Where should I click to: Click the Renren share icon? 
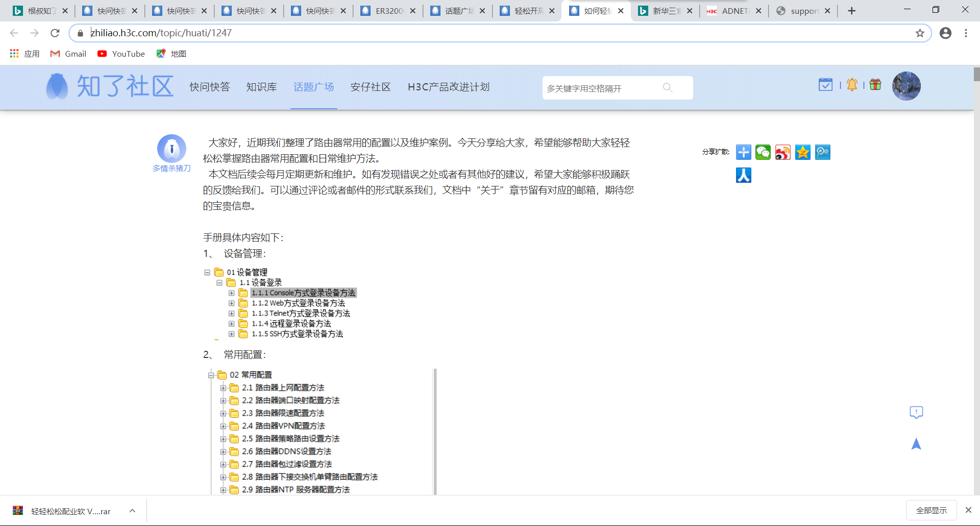pos(743,175)
